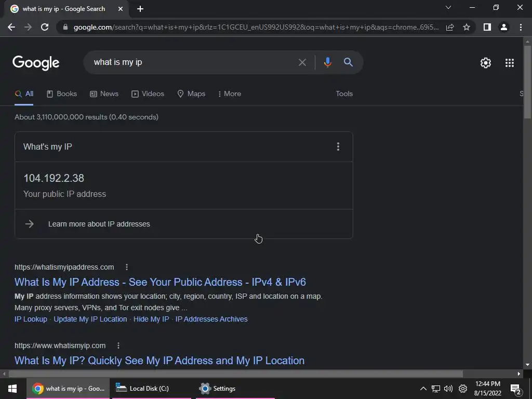This screenshot has height=399, width=532.
Task: Switch to the News tab
Action: point(104,94)
